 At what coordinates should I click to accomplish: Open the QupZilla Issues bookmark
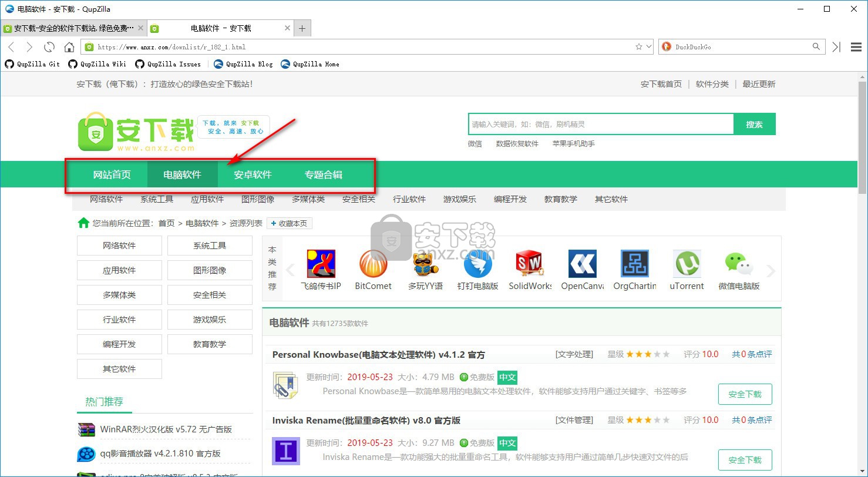[x=168, y=64]
